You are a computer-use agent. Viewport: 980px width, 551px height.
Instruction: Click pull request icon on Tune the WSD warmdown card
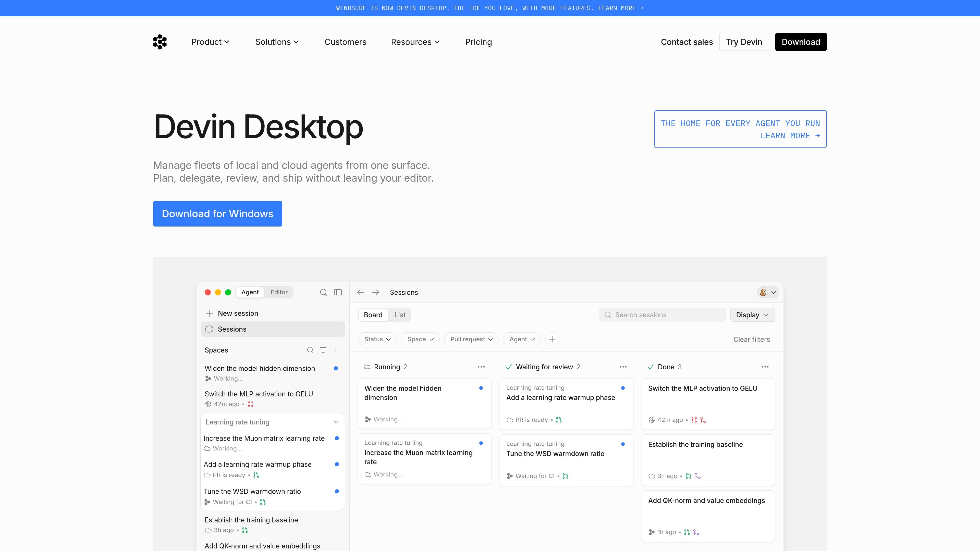(x=565, y=476)
